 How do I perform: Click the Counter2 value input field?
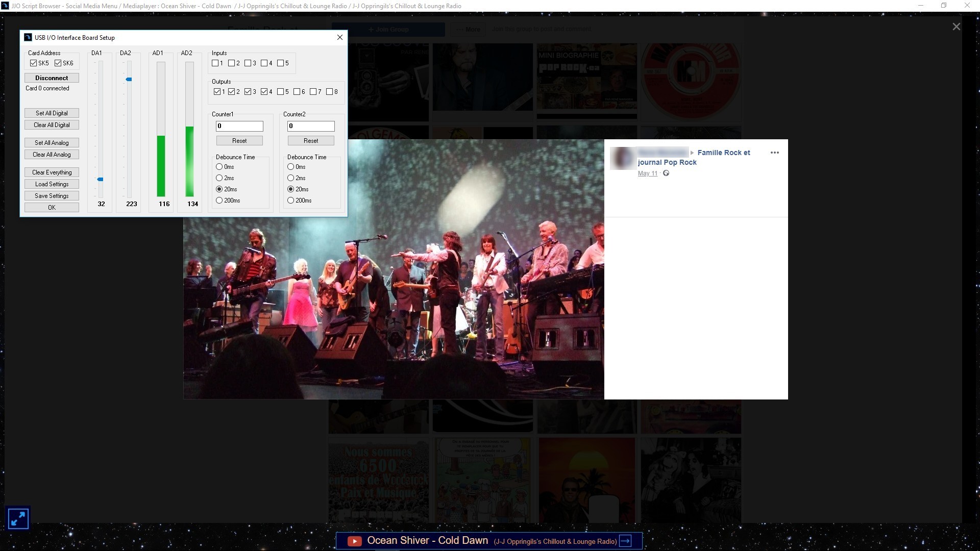coord(311,126)
